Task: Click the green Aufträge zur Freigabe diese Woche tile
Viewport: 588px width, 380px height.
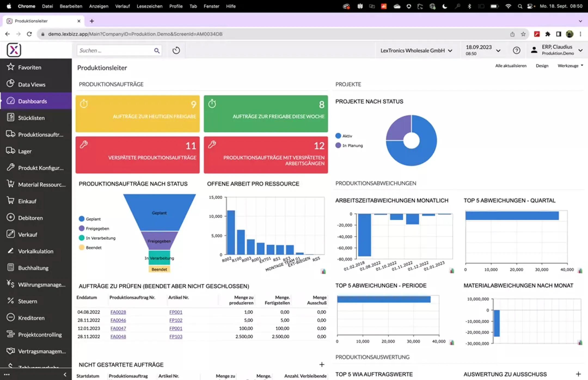Action: 266,114
